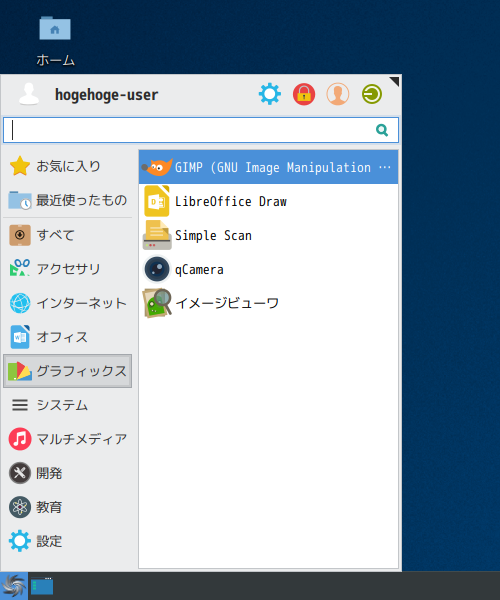Select the 開発 development category
The image size is (500, 600).
tap(68, 473)
